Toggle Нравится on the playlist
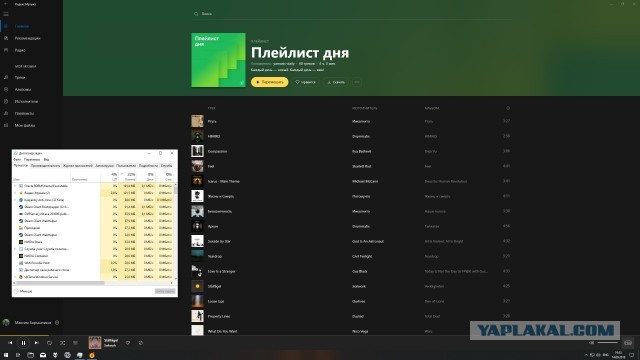Screen dimensions: 640x360 click(x=305, y=82)
